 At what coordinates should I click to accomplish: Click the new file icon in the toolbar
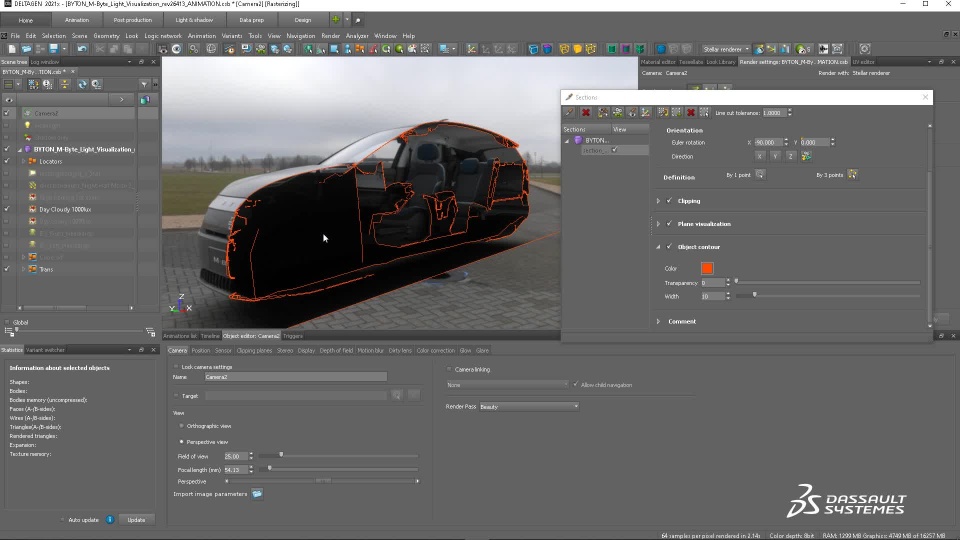(12, 49)
